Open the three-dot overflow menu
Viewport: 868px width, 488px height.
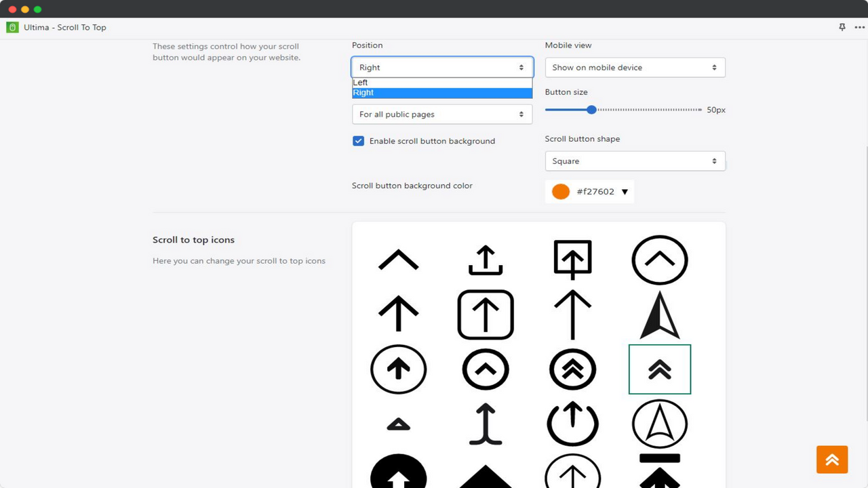[860, 27]
